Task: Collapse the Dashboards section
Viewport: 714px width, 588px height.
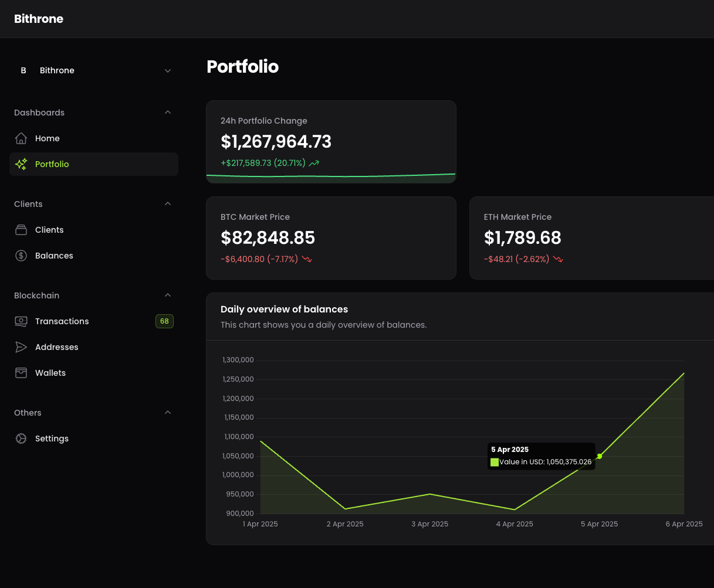Action: [168, 113]
